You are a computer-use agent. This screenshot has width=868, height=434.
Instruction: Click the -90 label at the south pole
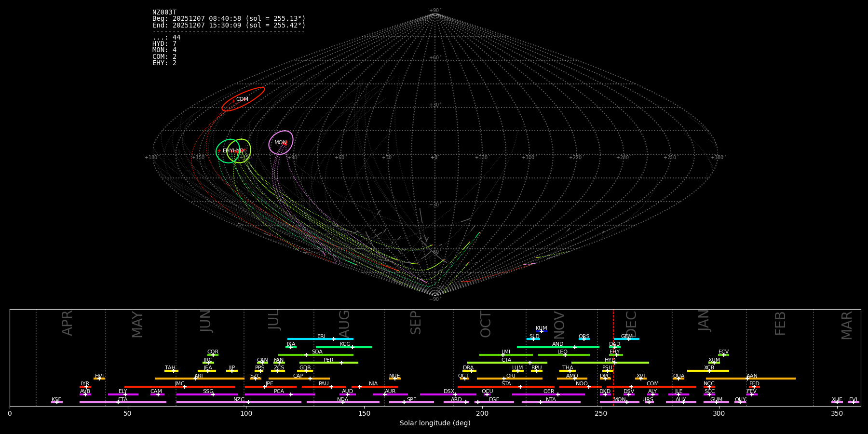(x=434, y=299)
